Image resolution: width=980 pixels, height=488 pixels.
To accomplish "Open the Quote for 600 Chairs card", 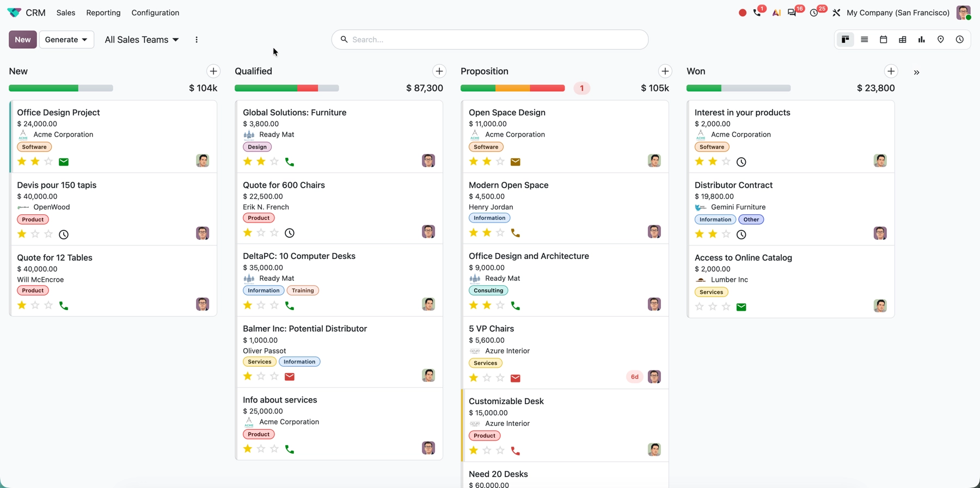I will coord(339,208).
